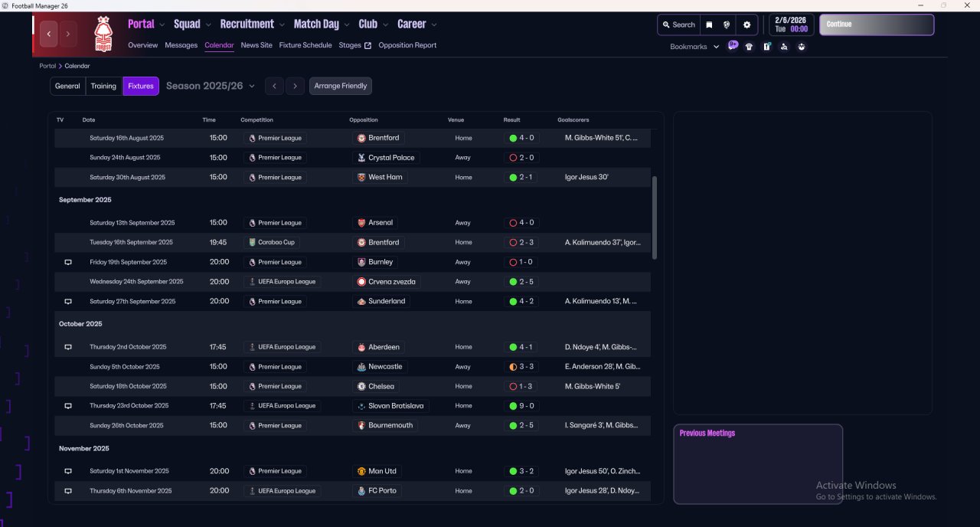Click the Arrange Friendly button
980x527 pixels.
pos(341,86)
